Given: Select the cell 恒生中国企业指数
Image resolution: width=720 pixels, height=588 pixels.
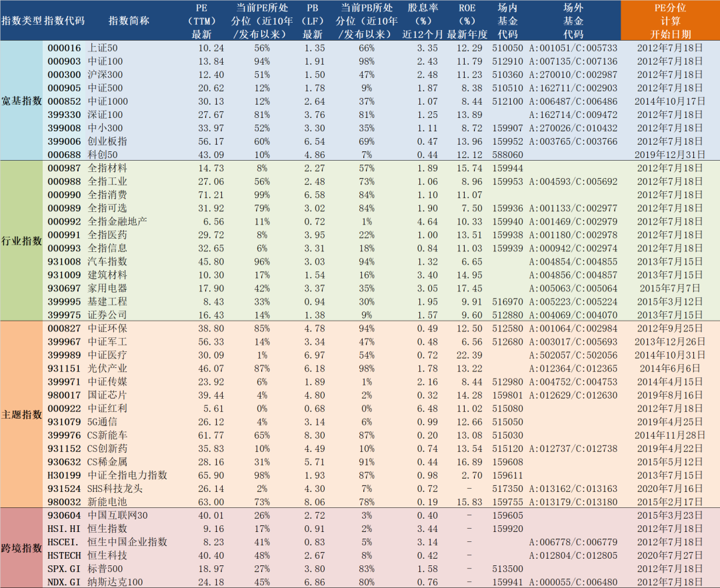Looking at the screenshot, I should pyautogui.click(x=127, y=541).
